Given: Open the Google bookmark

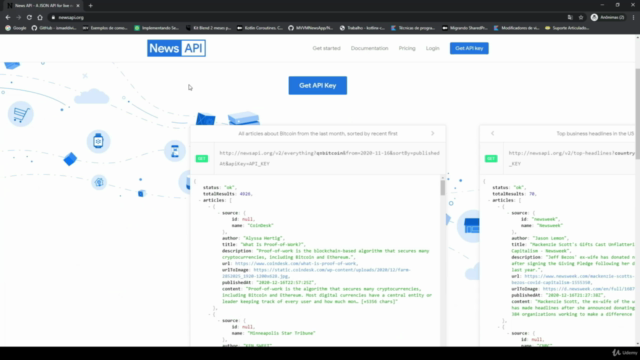Looking at the screenshot, I should pyautogui.click(x=16, y=28).
